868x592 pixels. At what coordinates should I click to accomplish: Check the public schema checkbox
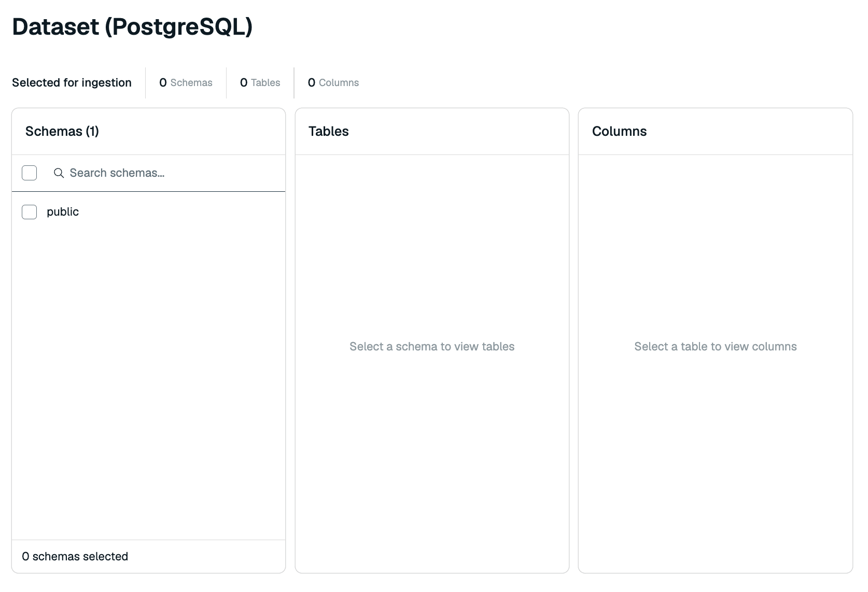point(30,212)
